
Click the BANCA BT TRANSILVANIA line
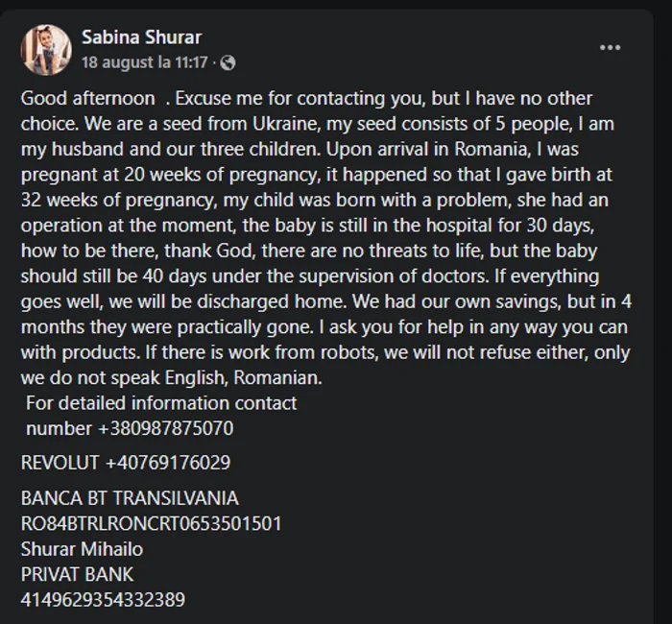pos(130,498)
